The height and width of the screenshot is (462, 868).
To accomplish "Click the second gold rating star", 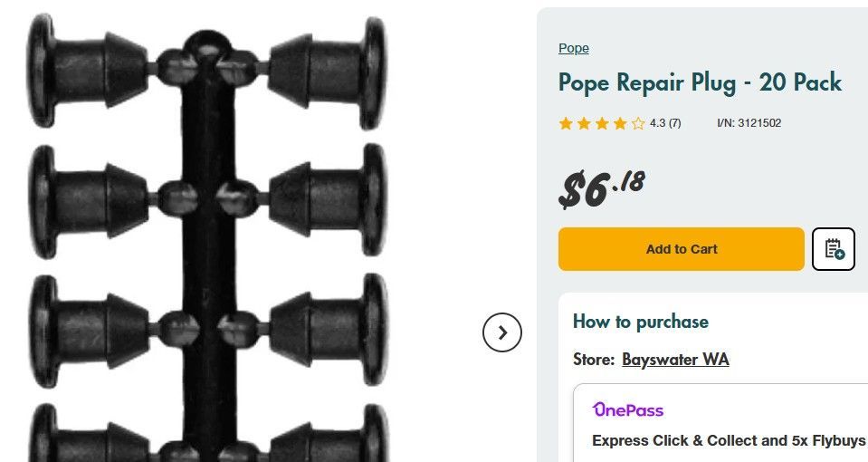I will click(584, 123).
